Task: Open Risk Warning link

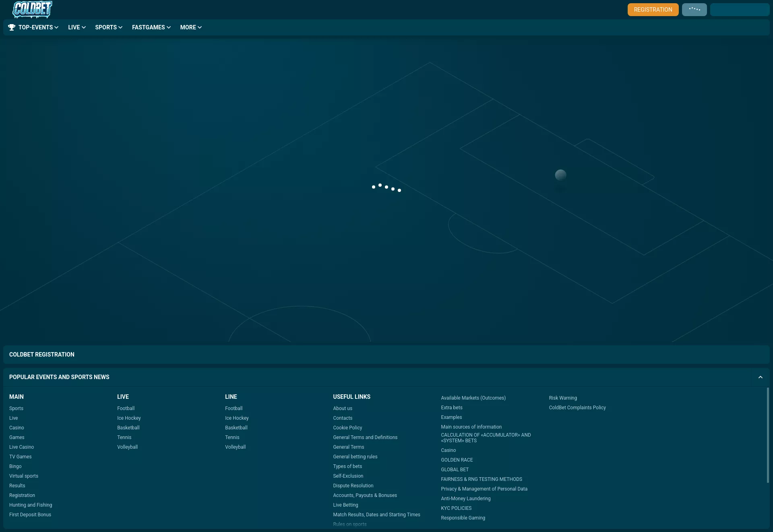Action: (x=563, y=398)
